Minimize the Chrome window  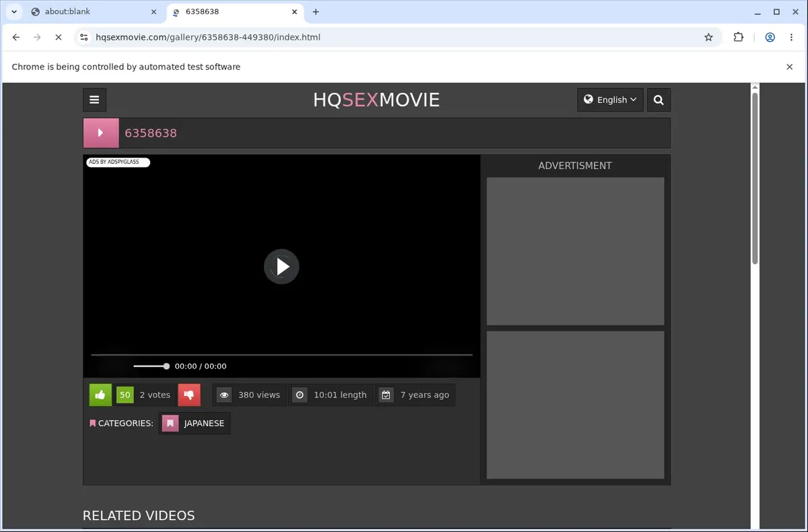coord(758,11)
